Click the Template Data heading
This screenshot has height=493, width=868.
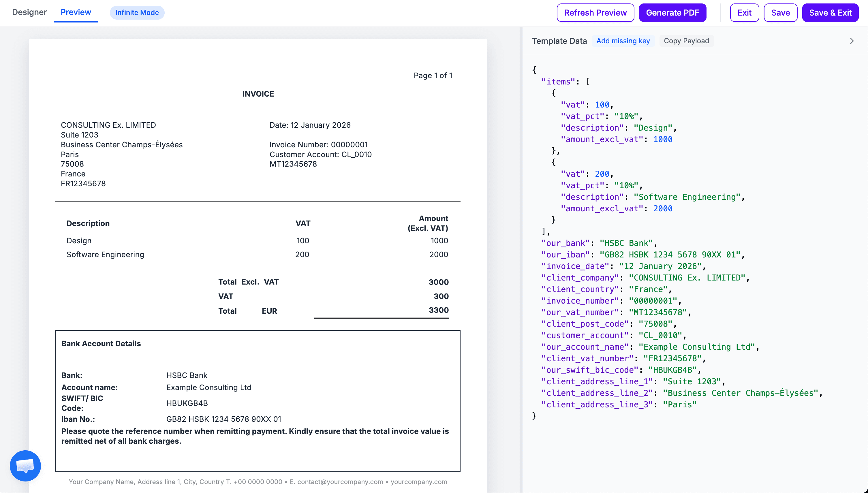pos(559,41)
